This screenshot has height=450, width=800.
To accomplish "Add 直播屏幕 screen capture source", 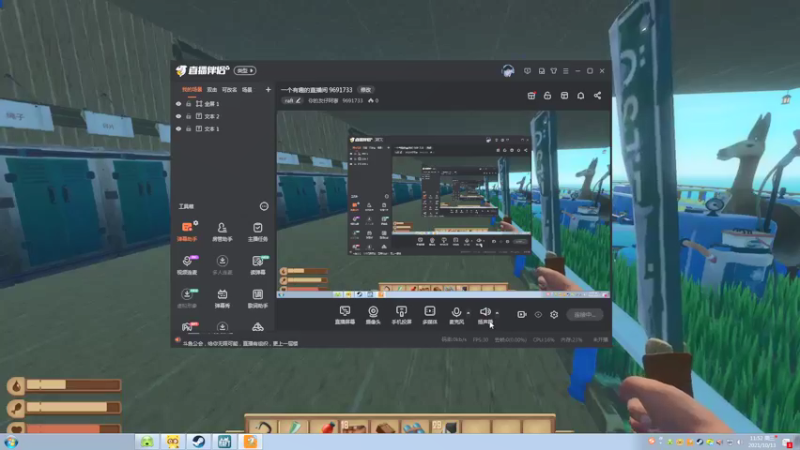I will coord(345,315).
